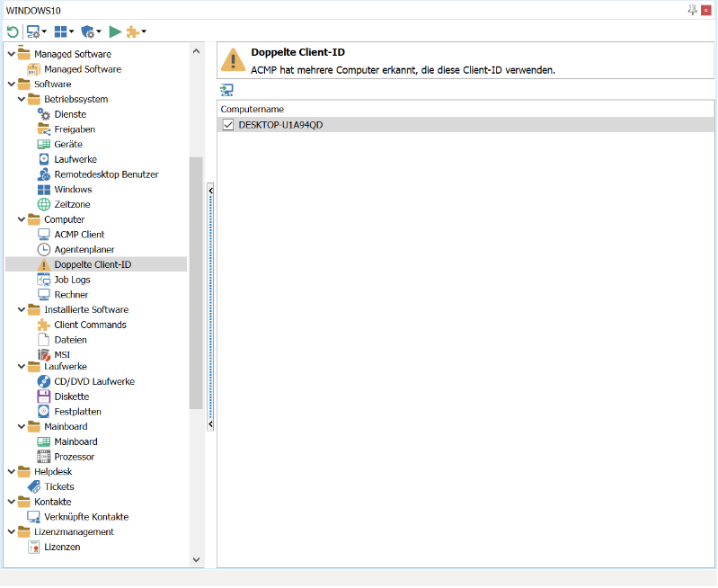Collapse the Kontakte folder
Screen dimensions: 718x588
coord(12,502)
